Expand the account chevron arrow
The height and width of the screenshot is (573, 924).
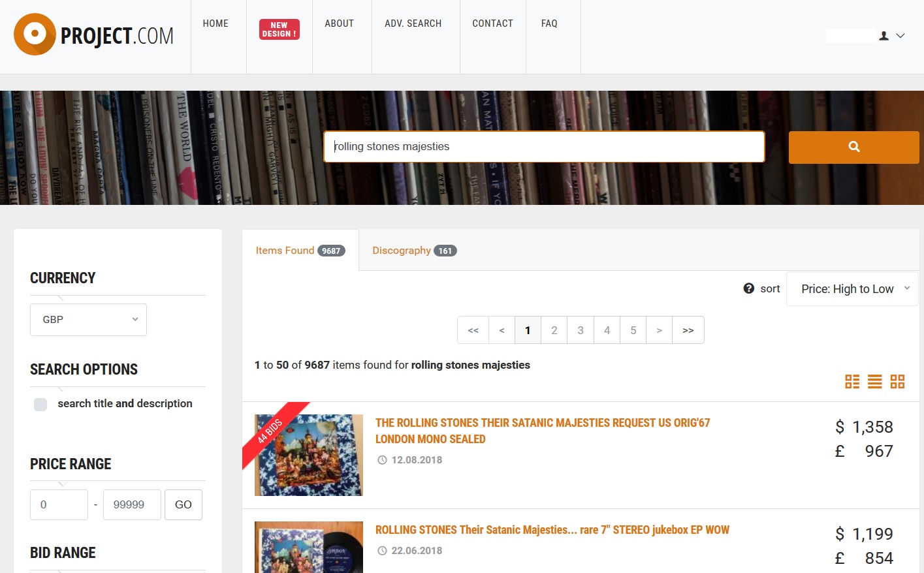[900, 36]
